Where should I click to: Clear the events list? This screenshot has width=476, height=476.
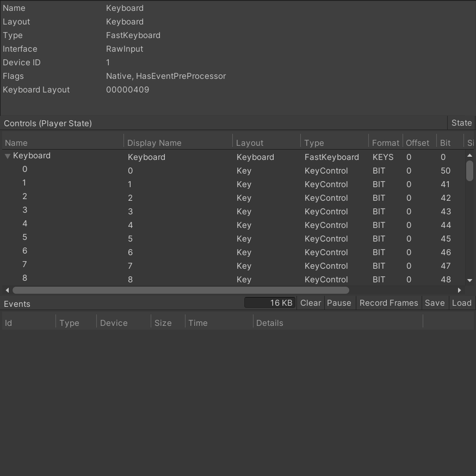[x=310, y=303]
